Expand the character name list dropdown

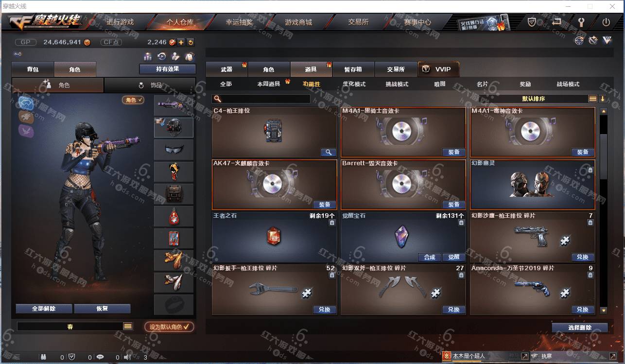click(x=128, y=327)
